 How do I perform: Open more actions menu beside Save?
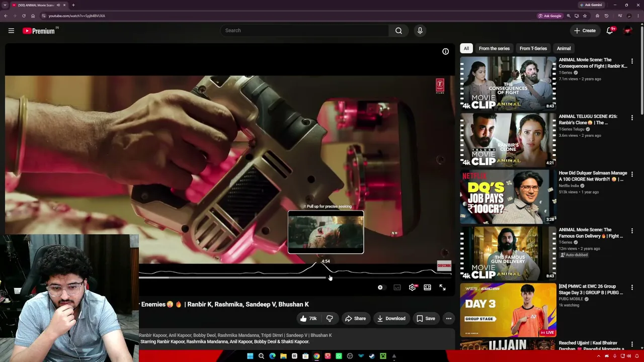click(x=449, y=318)
